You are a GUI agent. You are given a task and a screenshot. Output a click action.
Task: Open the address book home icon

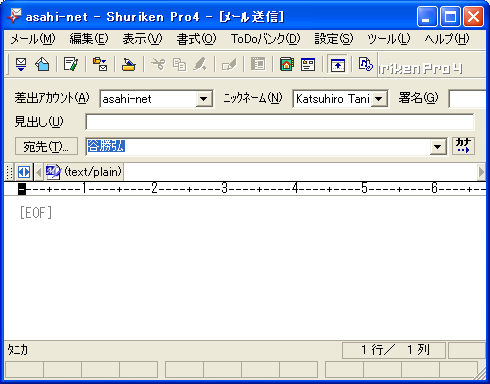287,64
